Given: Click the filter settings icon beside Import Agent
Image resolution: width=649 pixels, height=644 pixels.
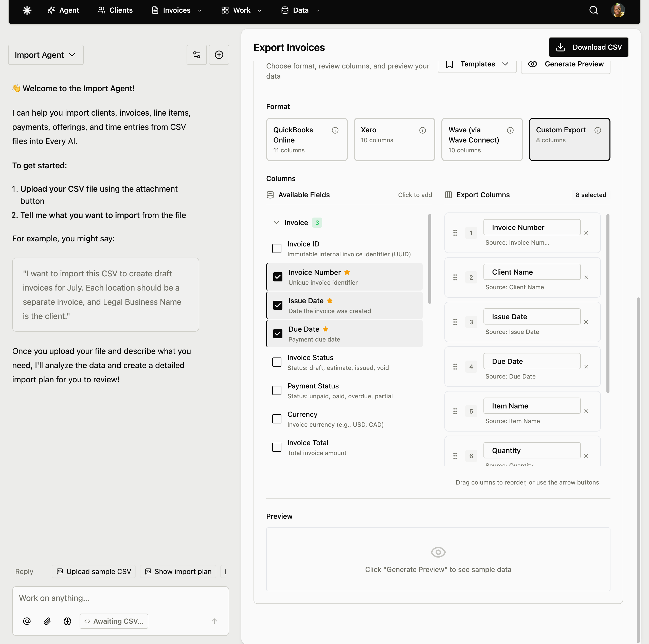Looking at the screenshot, I should point(196,55).
